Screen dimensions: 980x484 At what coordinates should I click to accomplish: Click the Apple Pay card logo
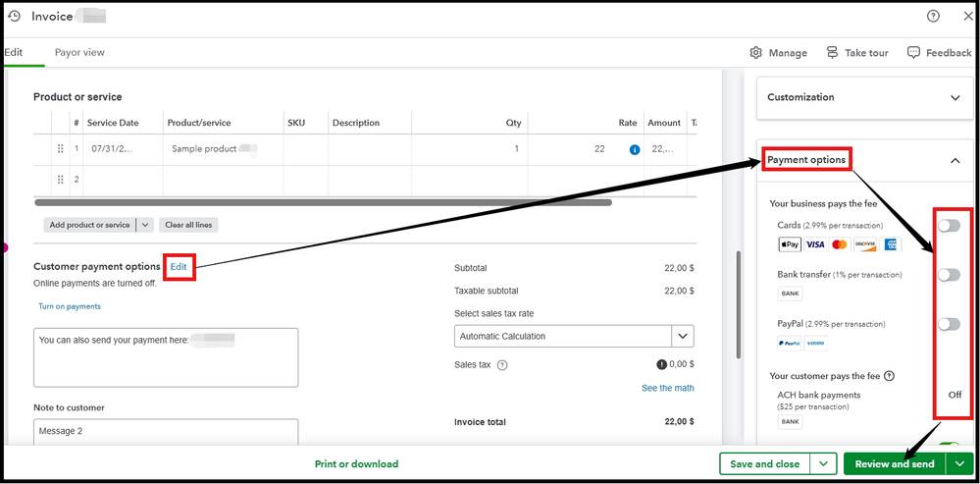790,244
